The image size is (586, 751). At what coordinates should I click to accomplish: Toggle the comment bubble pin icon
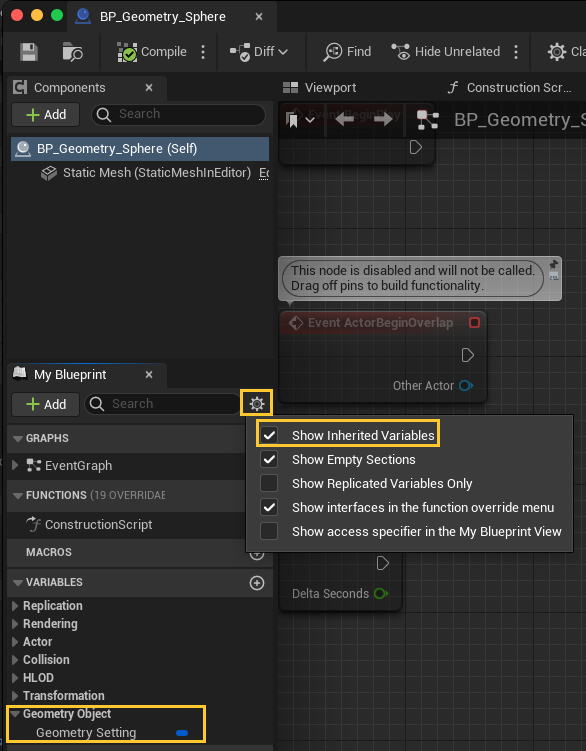pyautogui.click(x=554, y=264)
